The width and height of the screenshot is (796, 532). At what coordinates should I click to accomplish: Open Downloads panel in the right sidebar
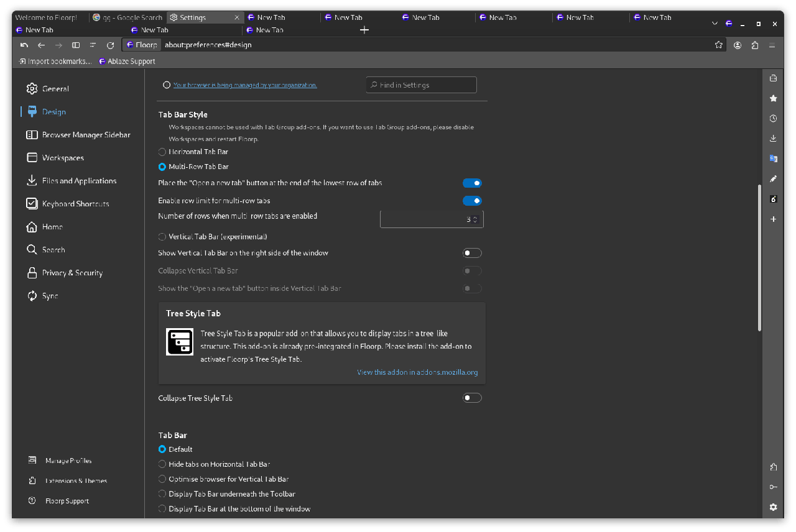coord(773,138)
